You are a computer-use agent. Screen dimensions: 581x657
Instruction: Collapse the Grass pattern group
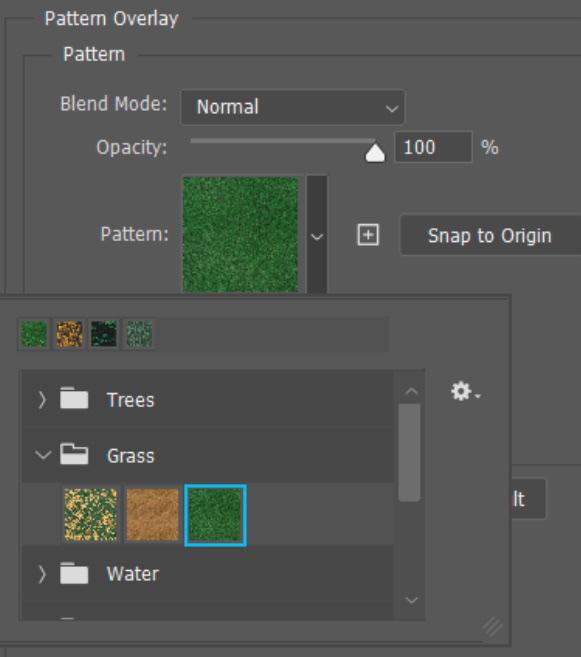click(x=43, y=455)
